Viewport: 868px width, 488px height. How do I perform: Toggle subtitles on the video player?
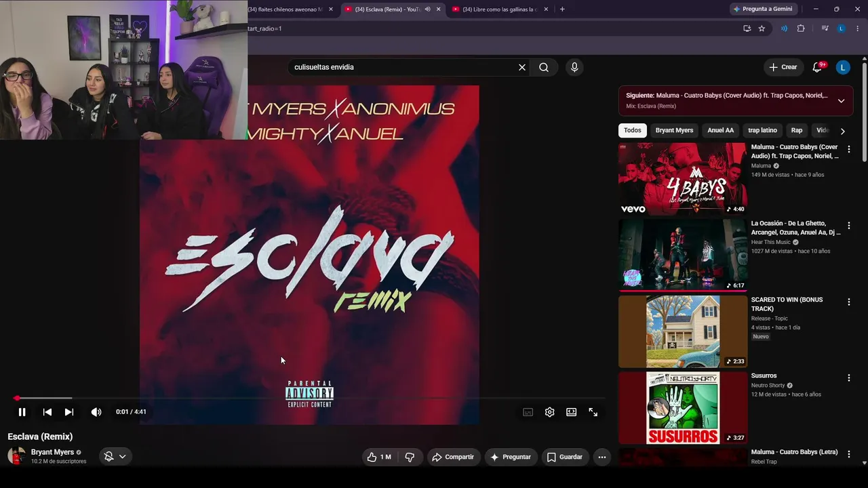pyautogui.click(x=528, y=412)
